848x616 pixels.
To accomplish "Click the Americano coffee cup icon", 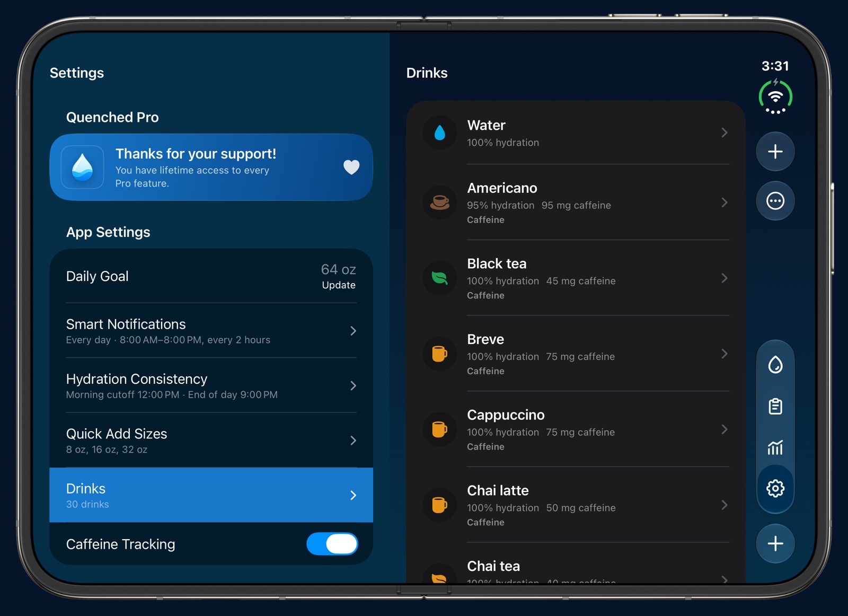I will point(439,202).
